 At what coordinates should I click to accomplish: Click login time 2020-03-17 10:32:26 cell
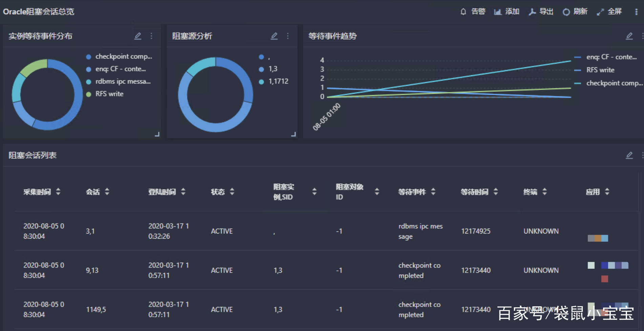169,231
